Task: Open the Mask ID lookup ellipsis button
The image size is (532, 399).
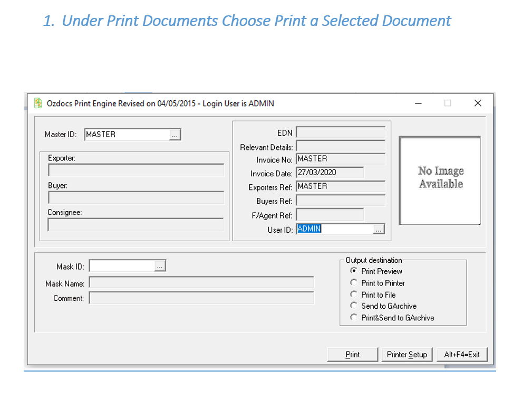Action: tap(160, 266)
